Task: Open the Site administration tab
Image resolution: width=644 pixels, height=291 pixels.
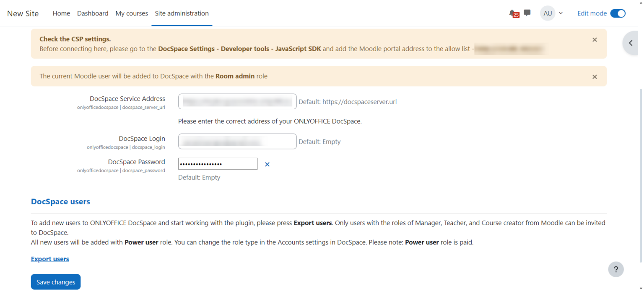Action: [x=182, y=13]
